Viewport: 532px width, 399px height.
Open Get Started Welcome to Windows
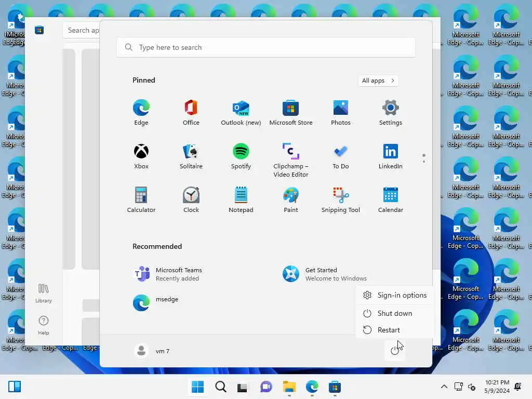pos(325,274)
